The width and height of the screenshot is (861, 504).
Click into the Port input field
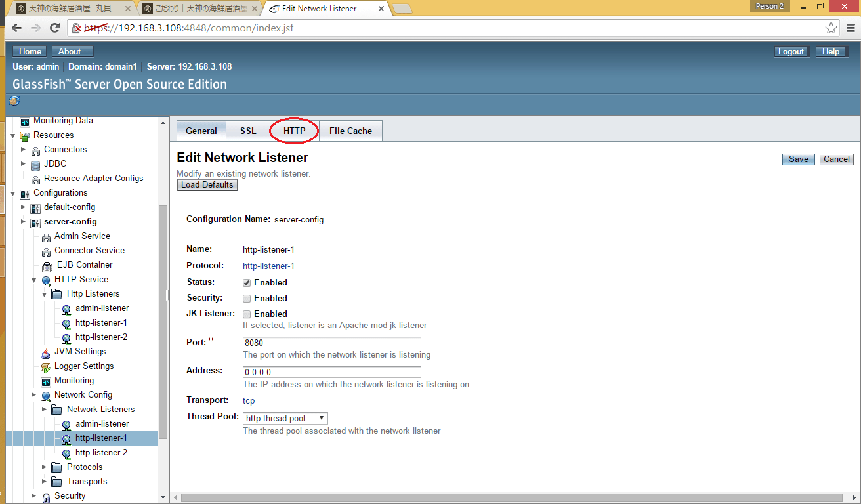[332, 343]
